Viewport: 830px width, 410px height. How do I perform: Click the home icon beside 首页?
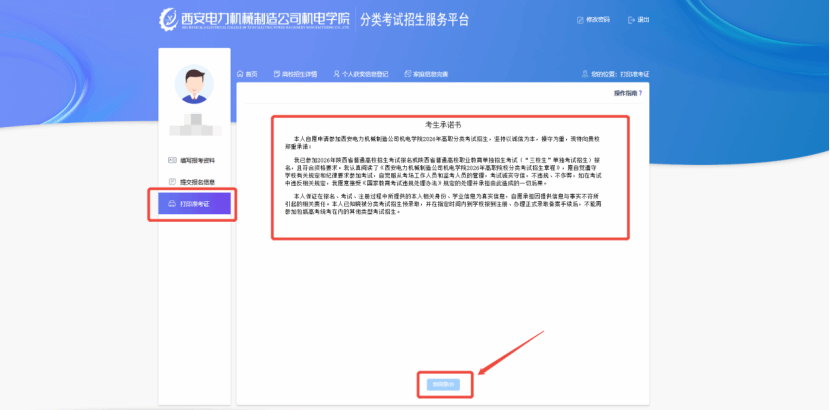coord(240,74)
